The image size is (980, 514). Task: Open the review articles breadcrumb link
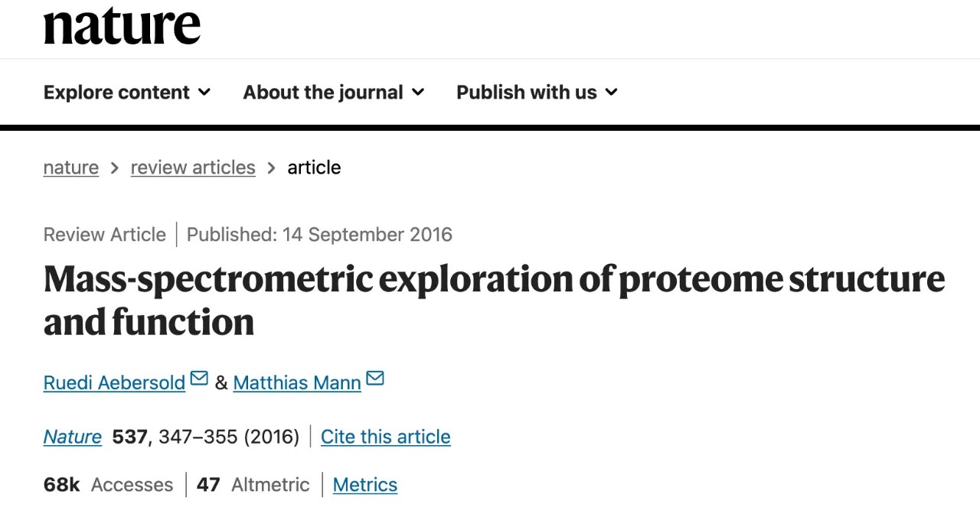pyautogui.click(x=193, y=168)
